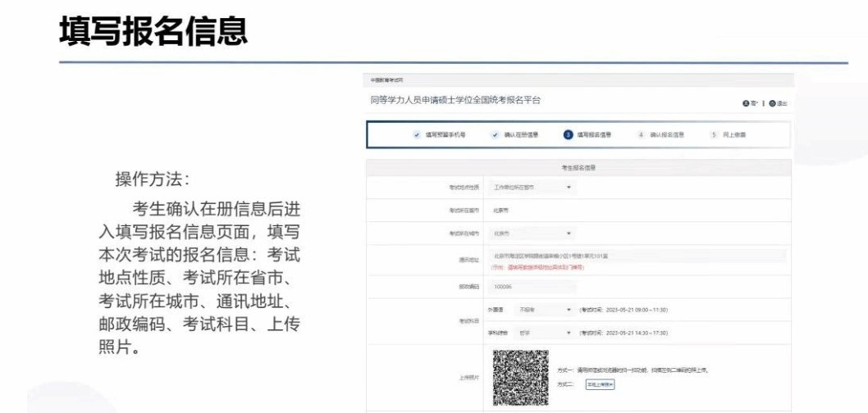Click checkmark icon for 确认在册信息 step
Image resolution: width=868 pixels, height=413 pixels.
[494, 134]
